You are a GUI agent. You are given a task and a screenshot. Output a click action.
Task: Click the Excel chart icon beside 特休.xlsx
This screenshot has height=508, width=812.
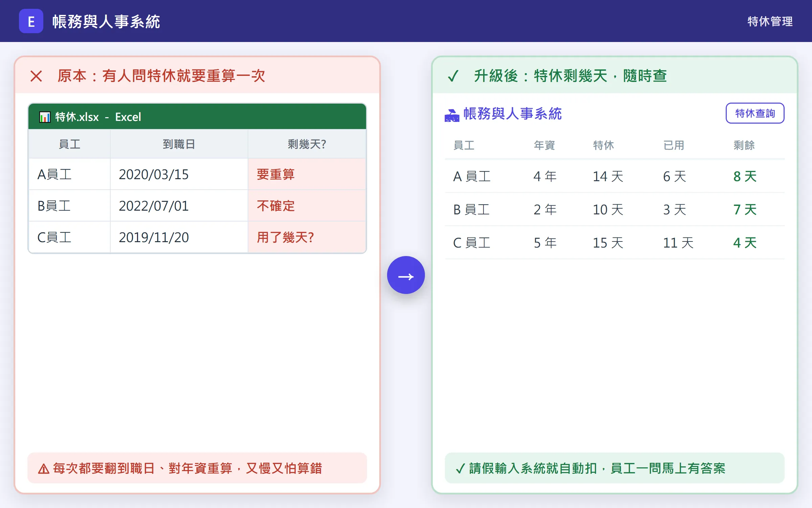pos(45,117)
